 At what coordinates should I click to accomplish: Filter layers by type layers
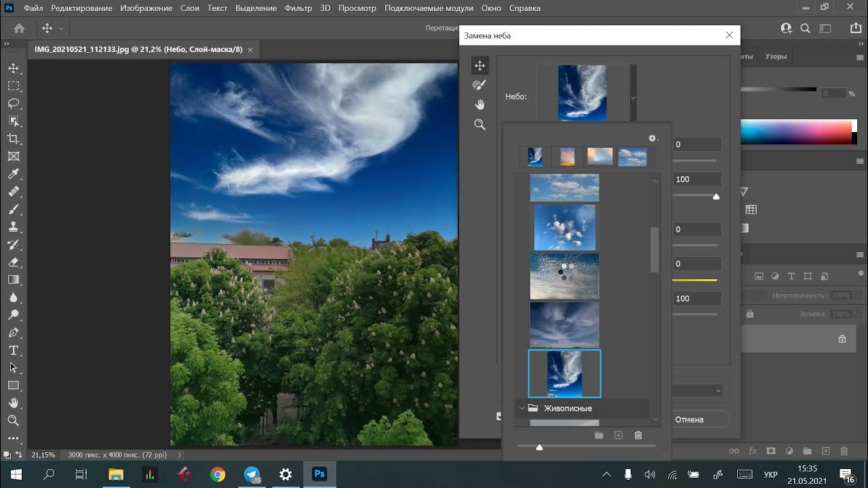point(791,277)
